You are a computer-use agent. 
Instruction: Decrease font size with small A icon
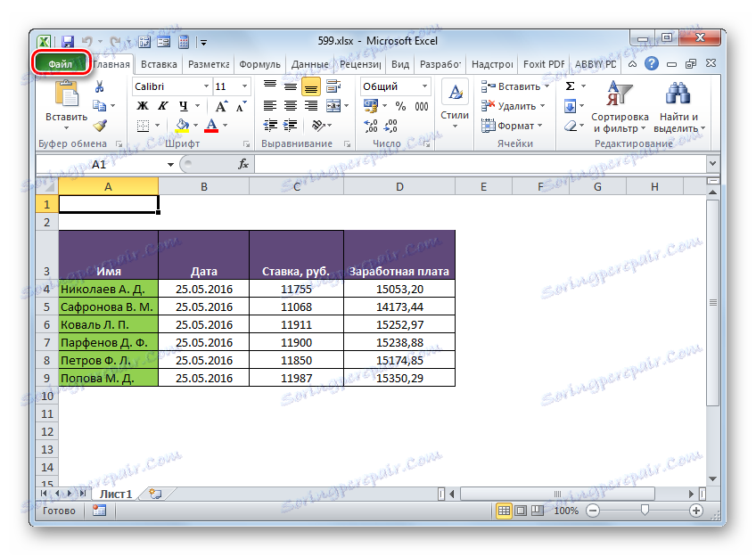(x=241, y=106)
